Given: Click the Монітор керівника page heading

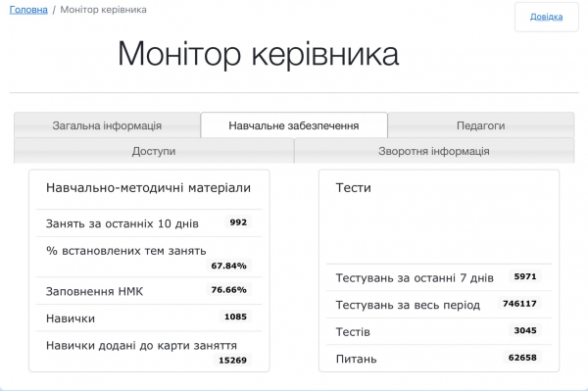Looking at the screenshot, I should [258, 54].
